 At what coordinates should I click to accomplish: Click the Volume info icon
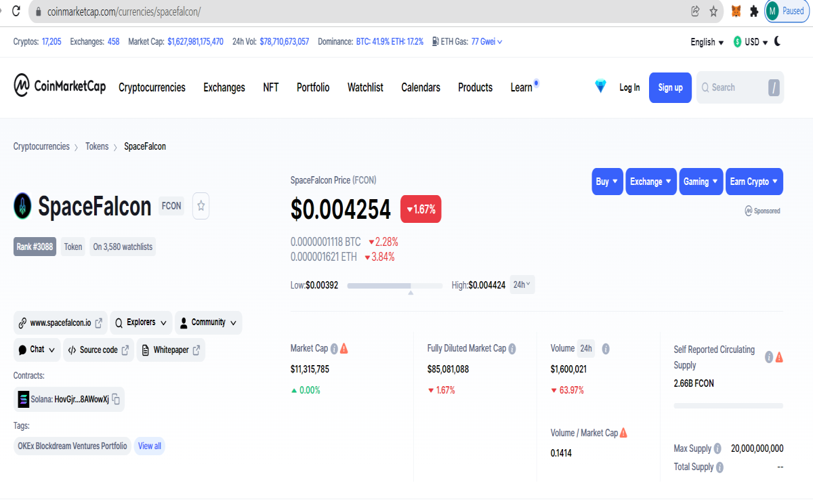606,349
